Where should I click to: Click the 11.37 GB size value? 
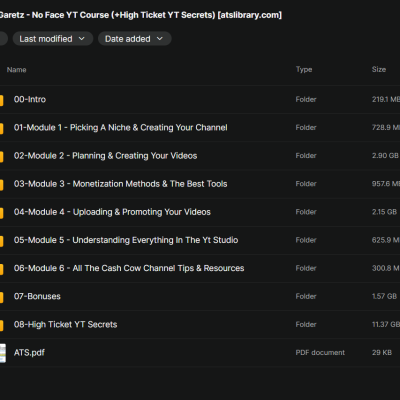coord(386,324)
